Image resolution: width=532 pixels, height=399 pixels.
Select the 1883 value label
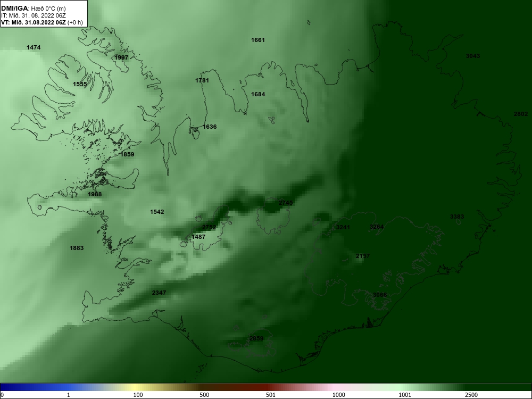[77, 248]
